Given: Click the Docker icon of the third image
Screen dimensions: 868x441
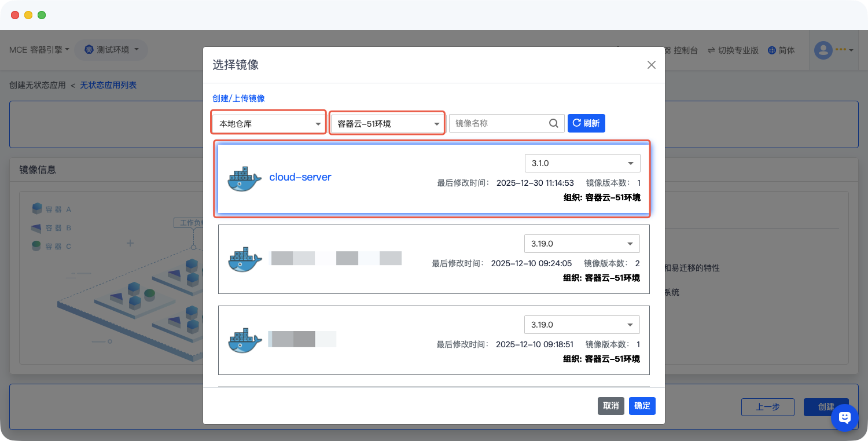Looking at the screenshot, I should click(x=245, y=341).
